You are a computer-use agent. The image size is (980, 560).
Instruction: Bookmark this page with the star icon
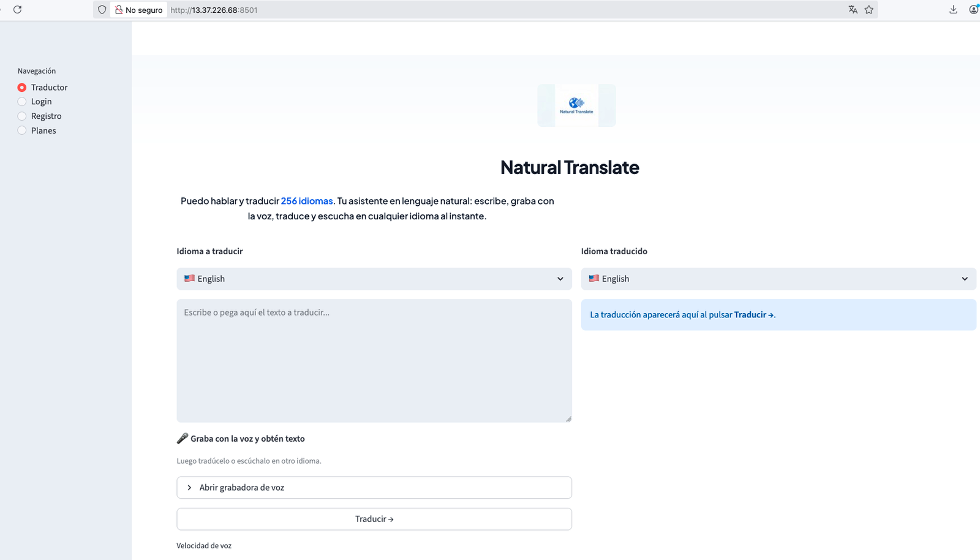tap(869, 10)
